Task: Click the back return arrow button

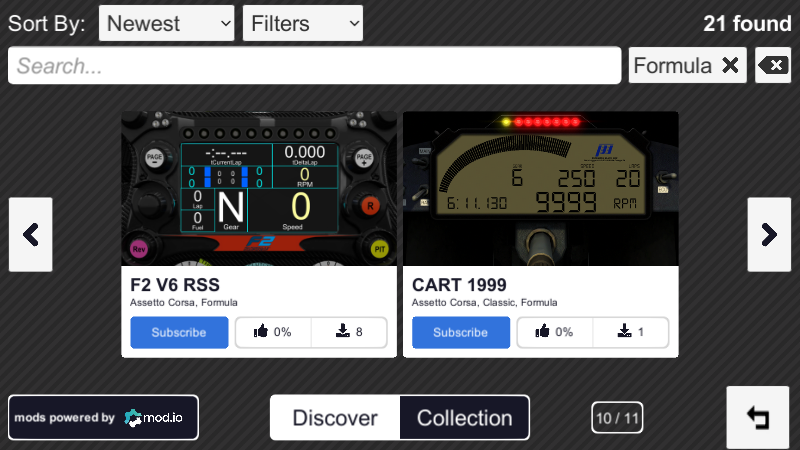Action: tap(758, 418)
